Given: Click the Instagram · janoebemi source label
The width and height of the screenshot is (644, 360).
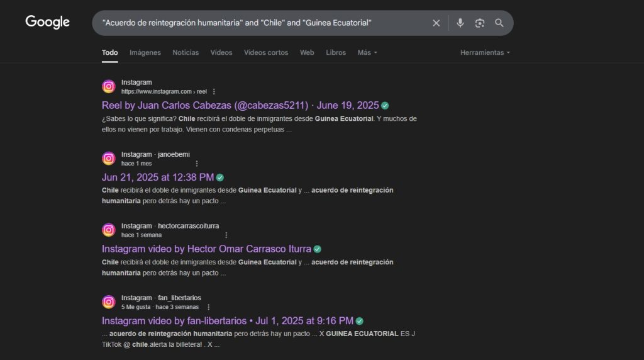Looking at the screenshot, I should (x=155, y=155).
